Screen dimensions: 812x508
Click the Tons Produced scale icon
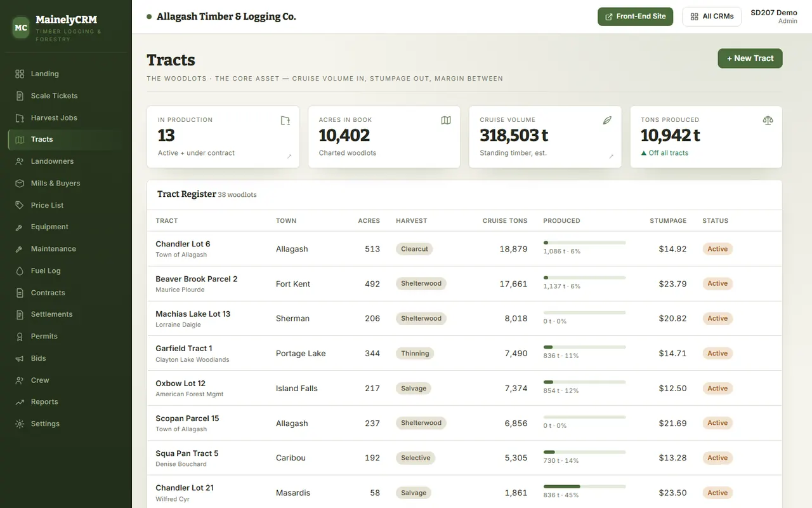coord(768,121)
